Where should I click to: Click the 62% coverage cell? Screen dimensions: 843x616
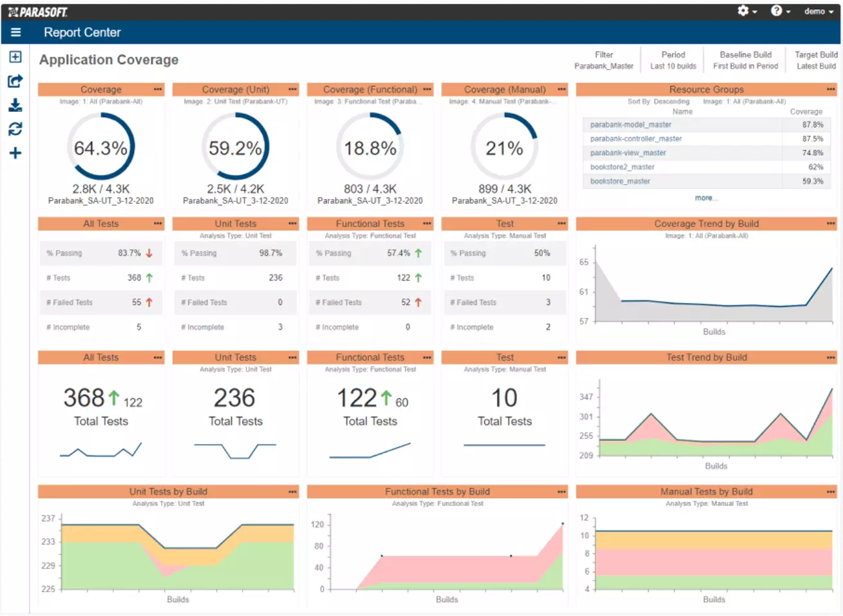point(815,167)
